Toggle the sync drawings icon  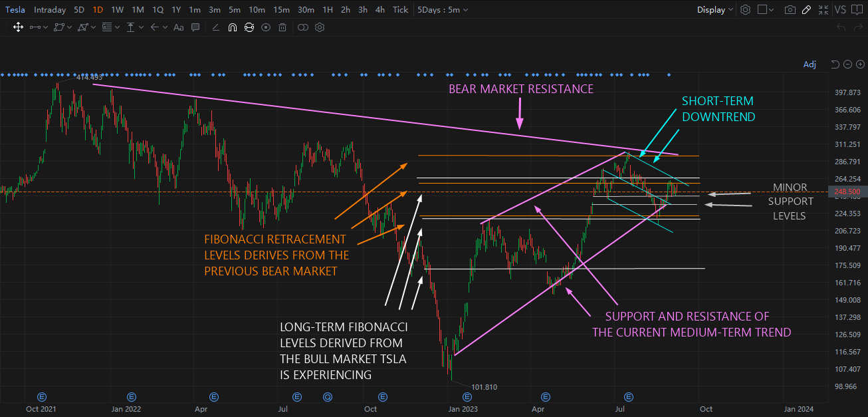(249, 27)
